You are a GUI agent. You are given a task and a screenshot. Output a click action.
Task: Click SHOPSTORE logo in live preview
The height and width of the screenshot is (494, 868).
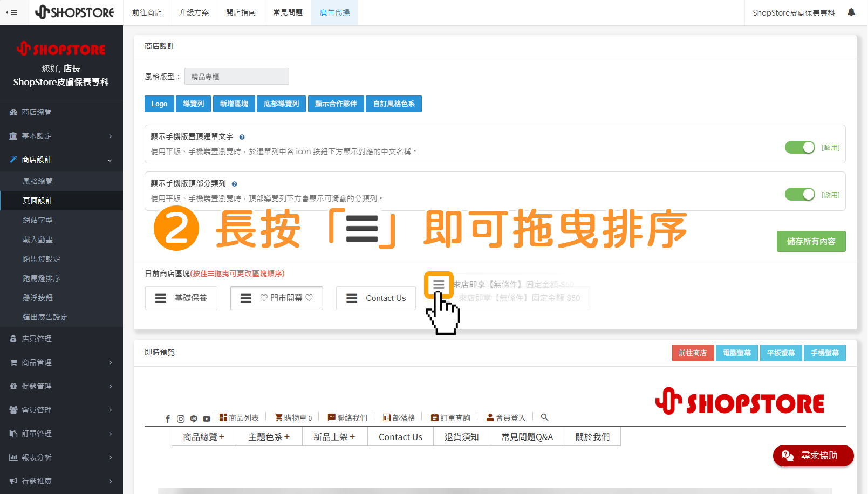point(740,402)
